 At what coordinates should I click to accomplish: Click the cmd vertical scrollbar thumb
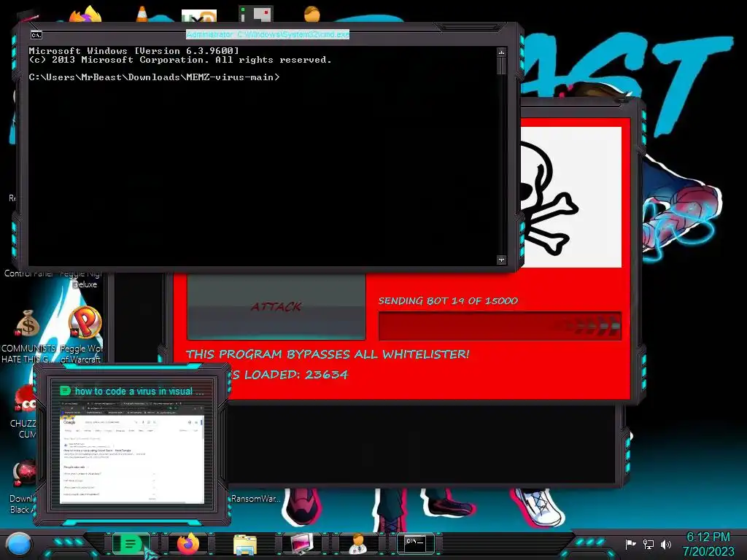(501, 66)
